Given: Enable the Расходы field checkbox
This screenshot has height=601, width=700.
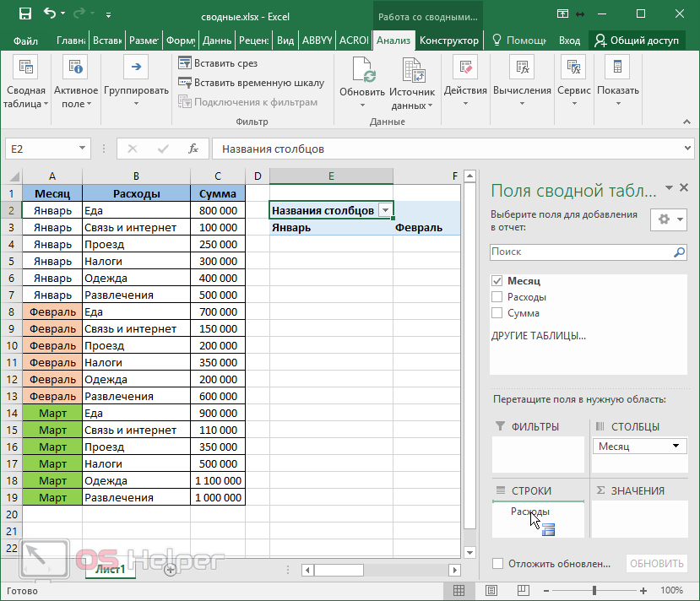Looking at the screenshot, I should pos(497,297).
